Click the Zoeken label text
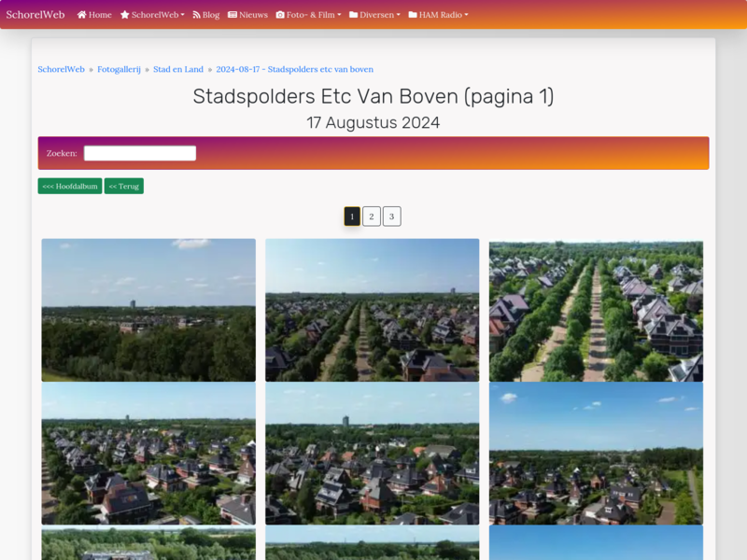The height and width of the screenshot is (560, 747). pyautogui.click(x=62, y=153)
